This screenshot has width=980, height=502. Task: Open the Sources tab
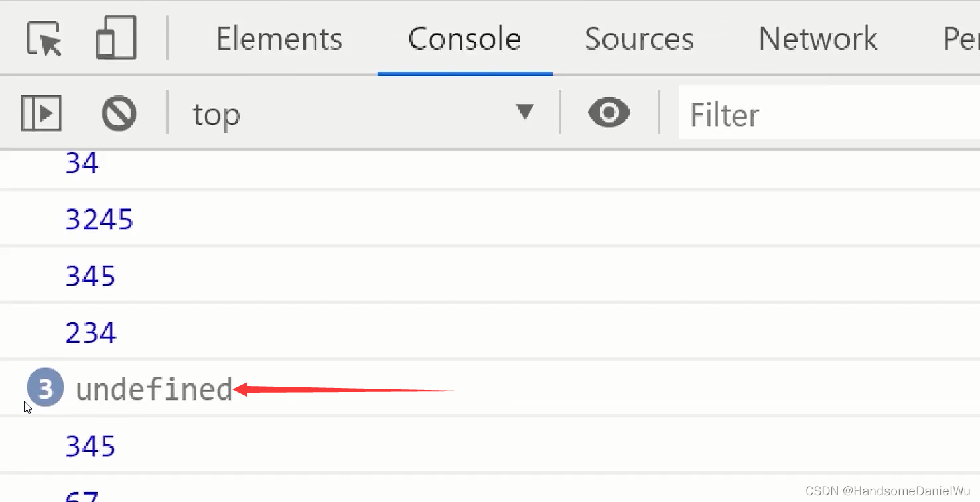[x=639, y=38]
